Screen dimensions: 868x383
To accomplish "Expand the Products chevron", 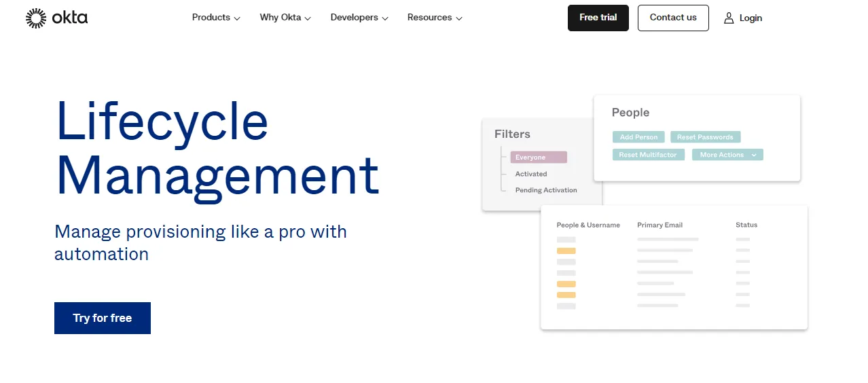I will 237,18.
